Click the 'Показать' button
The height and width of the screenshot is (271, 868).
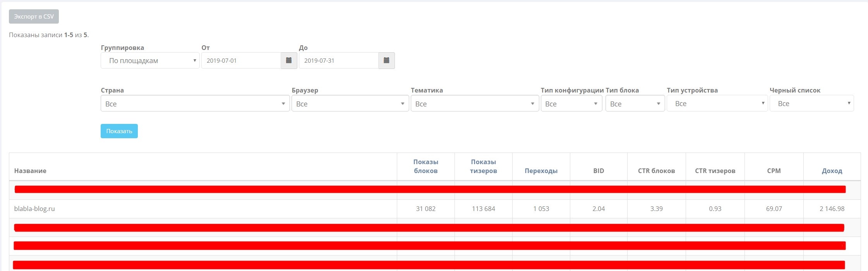pos(119,131)
